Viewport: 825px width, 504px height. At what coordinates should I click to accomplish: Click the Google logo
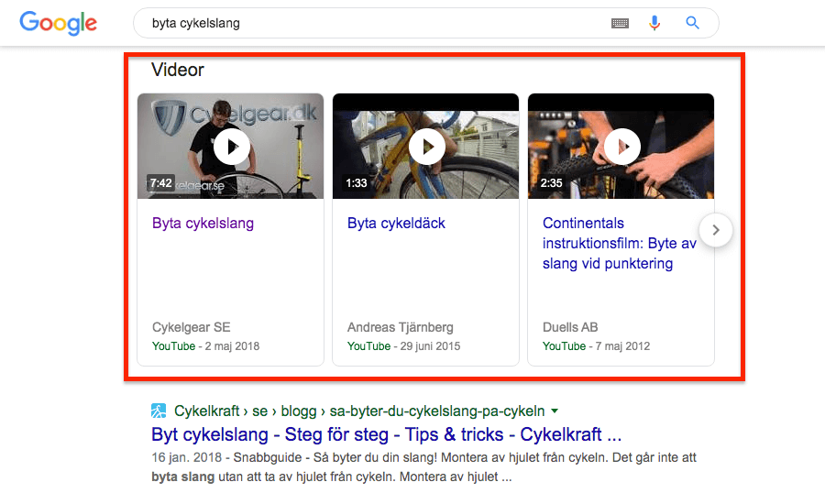click(x=59, y=23)
